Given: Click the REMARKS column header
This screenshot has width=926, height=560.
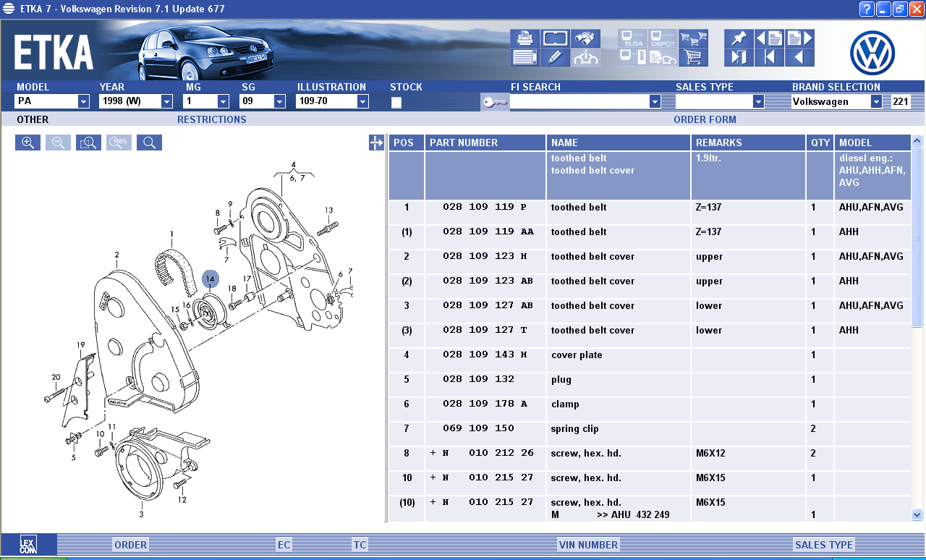Looking at the screenshot, I should click(x=748, y=143).
